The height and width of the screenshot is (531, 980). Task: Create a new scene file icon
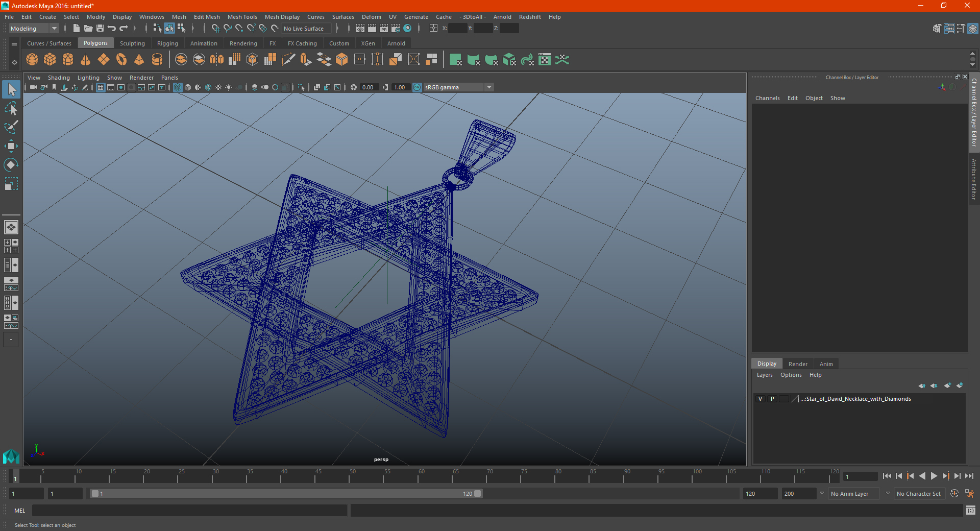76,29
